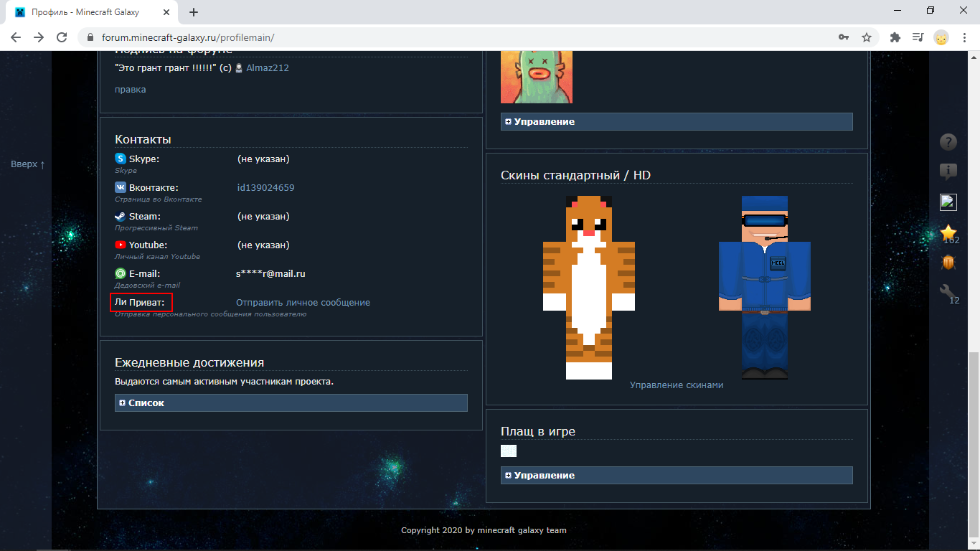The image size is (980, 551).
Task: Click the Вконтакте id139024659 link
Action: [x=265, y=188]
